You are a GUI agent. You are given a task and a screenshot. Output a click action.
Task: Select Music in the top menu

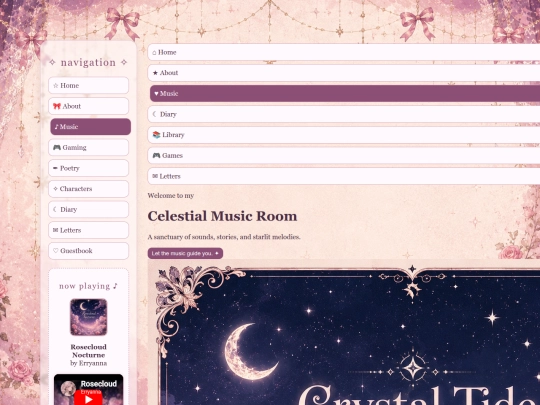click(345, 93)
